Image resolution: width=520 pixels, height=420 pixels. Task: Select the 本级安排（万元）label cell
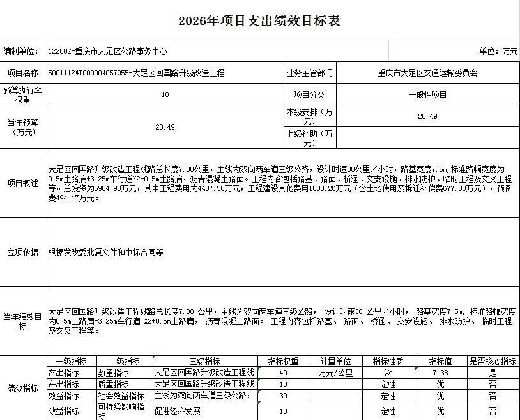309,116
